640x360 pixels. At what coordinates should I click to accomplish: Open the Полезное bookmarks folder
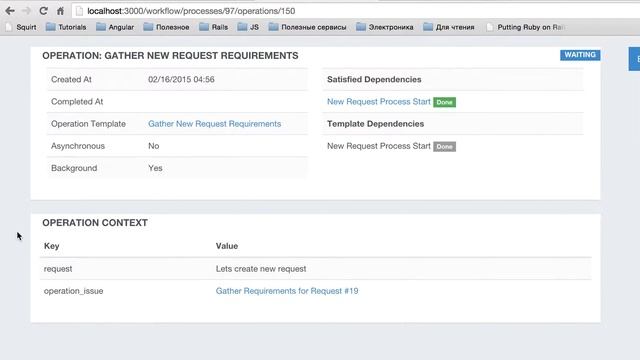tap(167, 27)
